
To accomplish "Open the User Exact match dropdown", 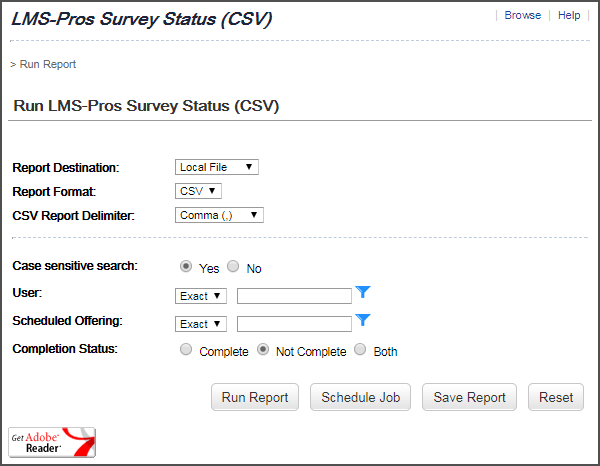I will click(x=201, y=296).
